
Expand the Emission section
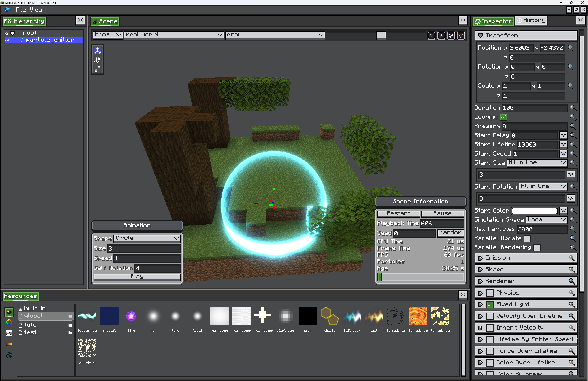pyautogui.click(x=480, y=258)
